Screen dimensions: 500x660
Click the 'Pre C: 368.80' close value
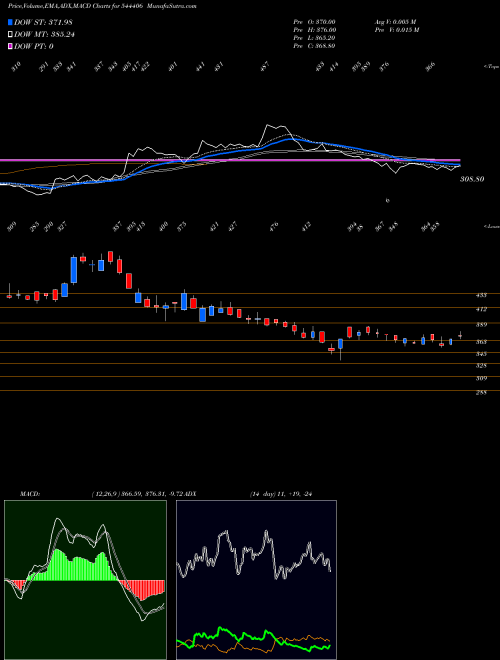coord(314,46)
